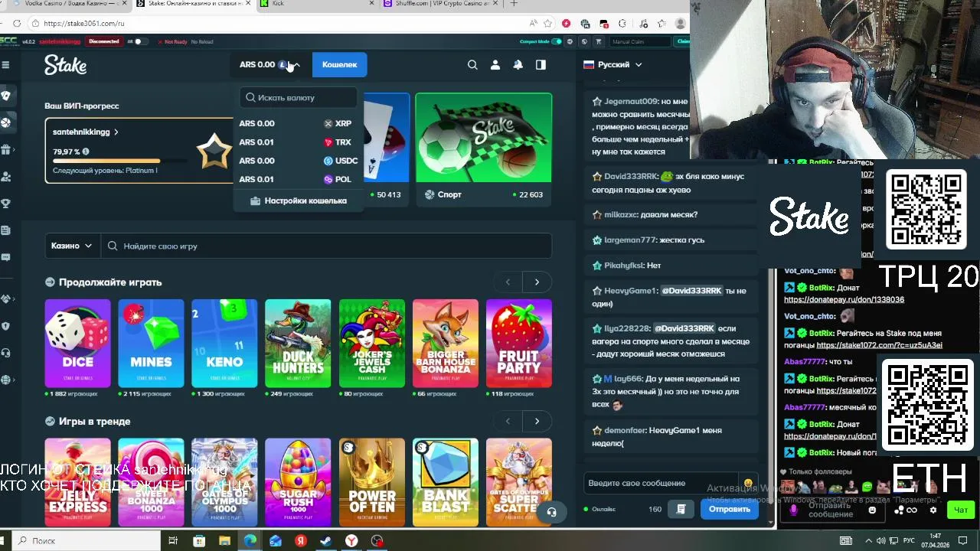This screenshot has height=551, width=980.
Task: Open the donatepay.ru/don/1338036 link
Action: [844, 300]
